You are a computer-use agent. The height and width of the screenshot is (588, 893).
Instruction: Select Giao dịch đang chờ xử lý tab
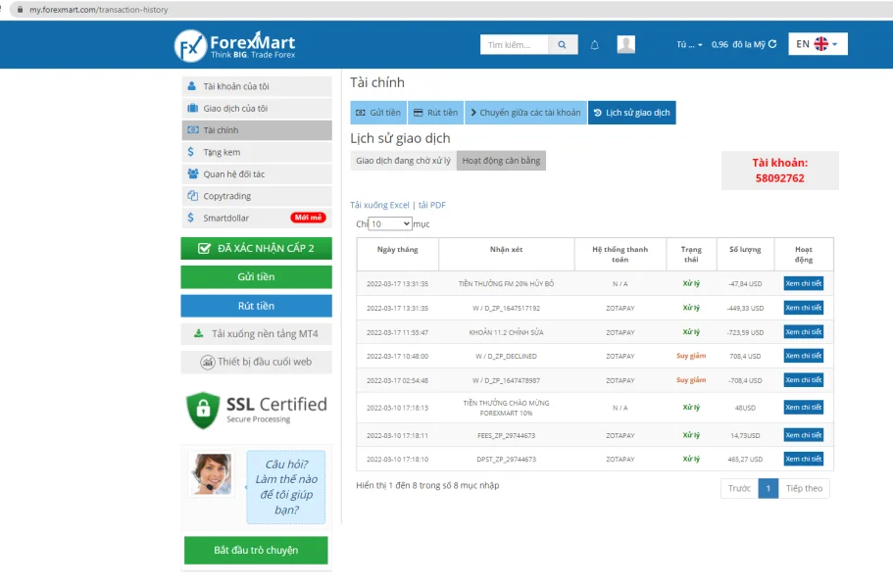403,161
